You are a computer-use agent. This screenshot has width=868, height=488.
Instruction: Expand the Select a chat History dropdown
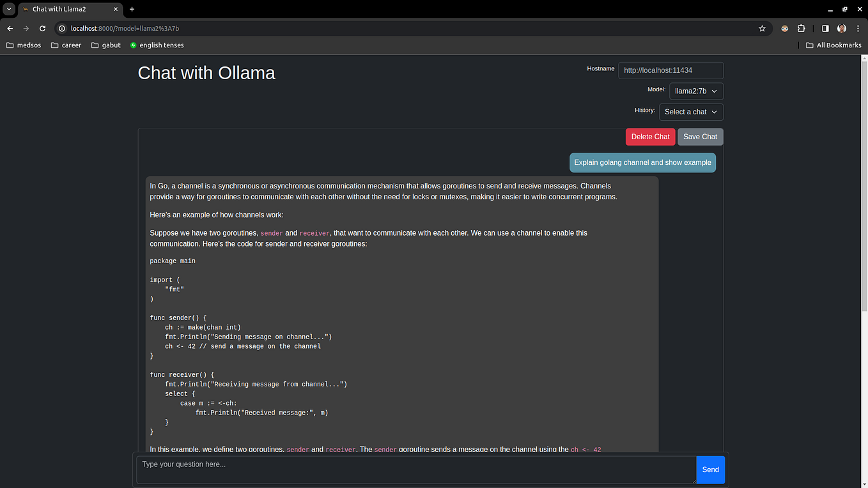click(690, 112)
